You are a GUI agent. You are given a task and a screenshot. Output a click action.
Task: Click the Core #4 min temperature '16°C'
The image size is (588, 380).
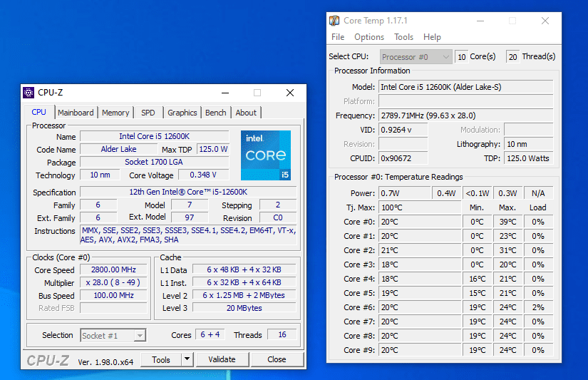pyautogui.click(x=478, y=279)
